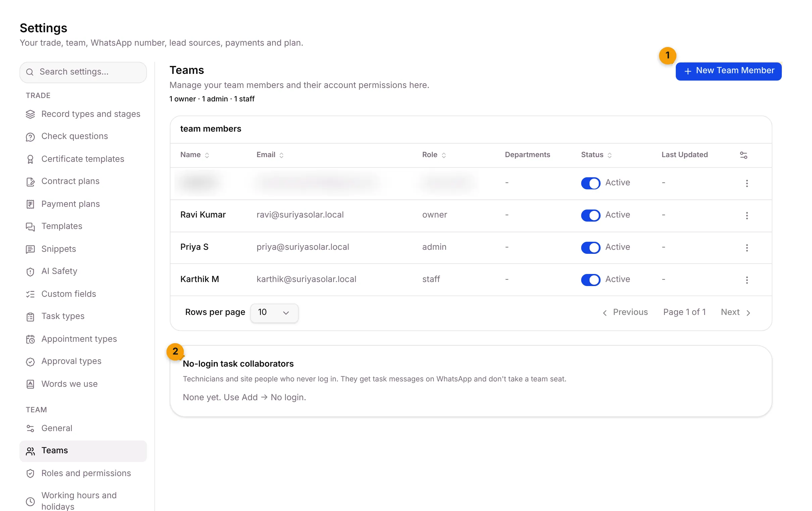Open the table column settings icon
Viewport: 812px width, 511px height.
[744, 155]
